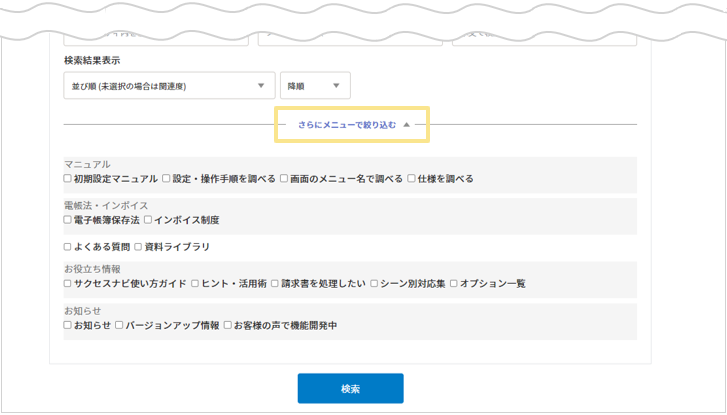Check the お知らせ checkbox
The image size is (727, 415).
[68, 325]
